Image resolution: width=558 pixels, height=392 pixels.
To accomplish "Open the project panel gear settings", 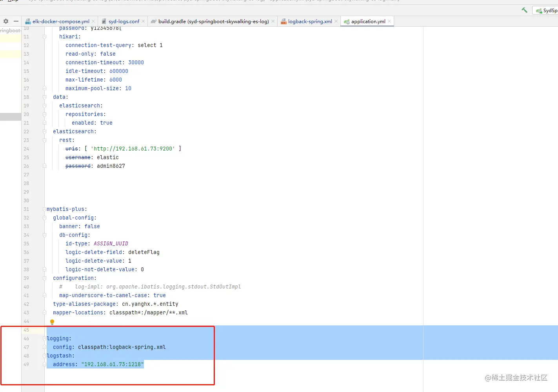I will click(x=6, y=21).
